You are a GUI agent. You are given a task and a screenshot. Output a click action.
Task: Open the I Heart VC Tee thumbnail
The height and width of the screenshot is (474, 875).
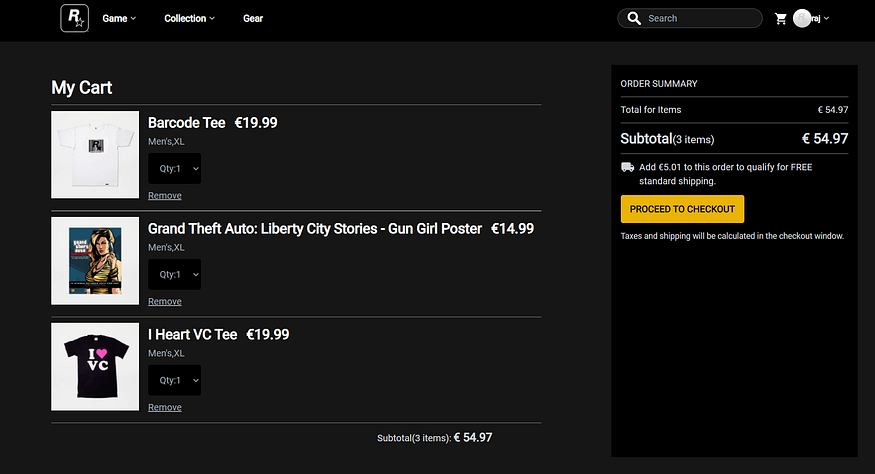[x=95, y=367]
